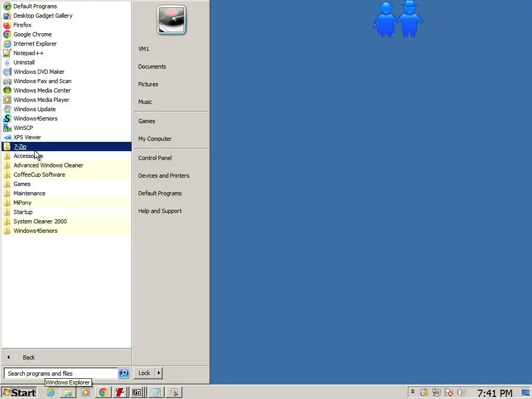This screenshot has width=532, height=399.
Task: Click the network tray icon
Action: 436,393
